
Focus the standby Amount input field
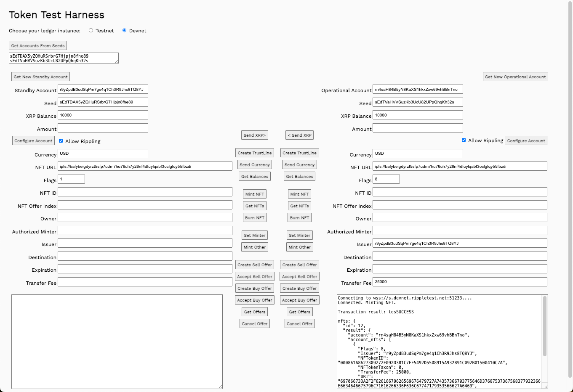click(x=103, y=128)
